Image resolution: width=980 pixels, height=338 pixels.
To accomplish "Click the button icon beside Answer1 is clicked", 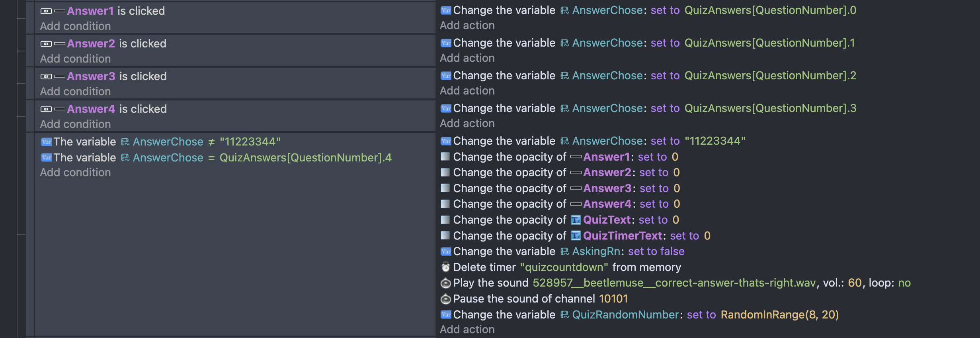I will tap(46, 11).
